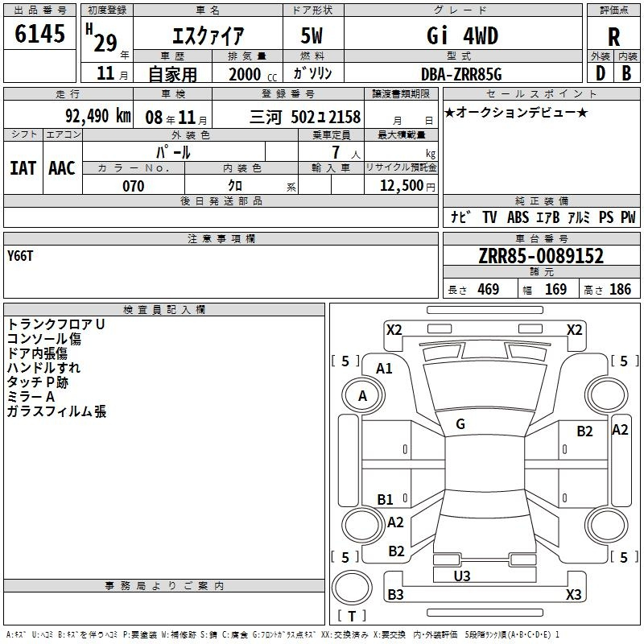The height and width of the screenshot is (644, 644).
Task: Click the ABS equipment label
Action: [518, 217]
